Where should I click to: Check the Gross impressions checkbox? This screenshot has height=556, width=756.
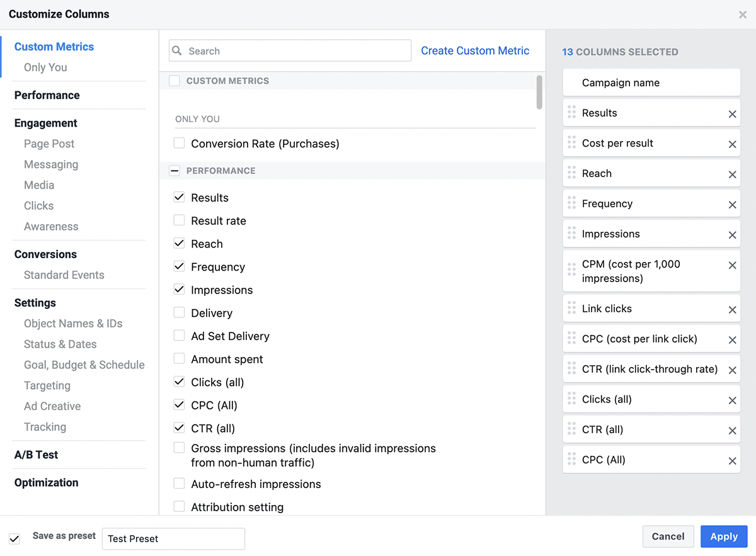179,448
